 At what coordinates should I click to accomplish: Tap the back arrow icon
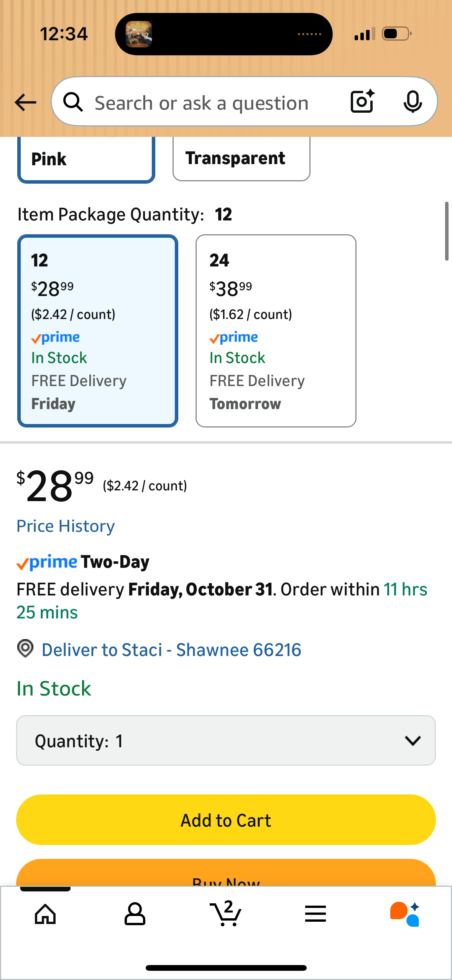pyautogui.click(x=25, y=102)
